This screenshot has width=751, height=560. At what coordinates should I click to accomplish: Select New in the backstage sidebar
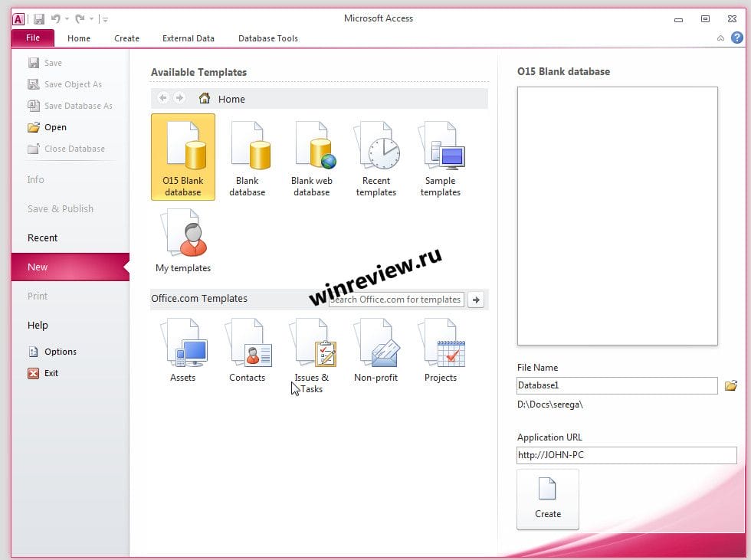[x=71, y=267]
